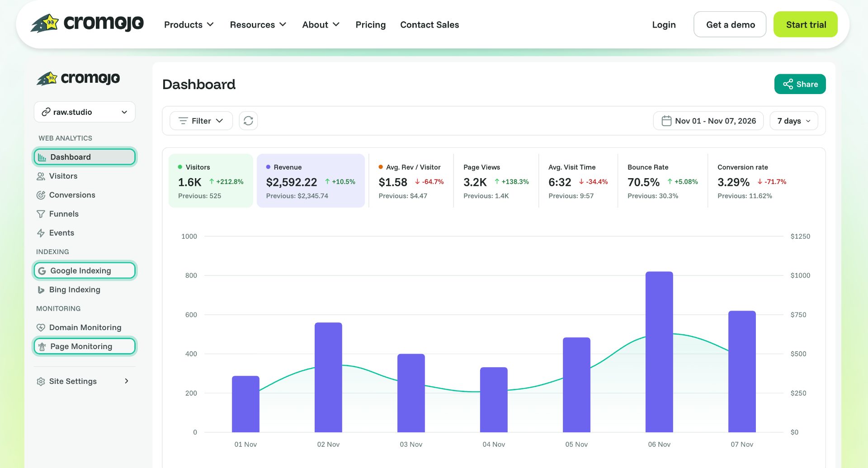Select the Conversion rate metric card

point(752,181)
